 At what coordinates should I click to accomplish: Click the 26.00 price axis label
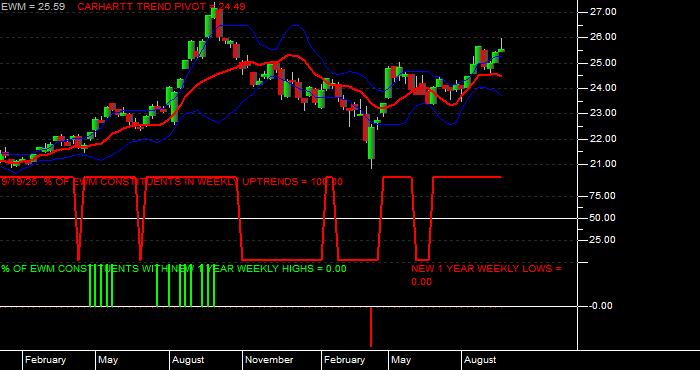click(x=604, y=37)
